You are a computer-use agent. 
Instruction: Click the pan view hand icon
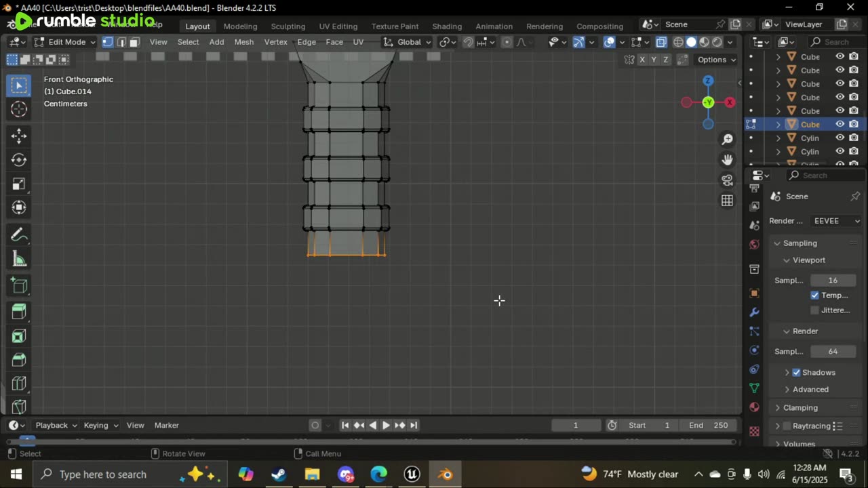coord(727,160)
